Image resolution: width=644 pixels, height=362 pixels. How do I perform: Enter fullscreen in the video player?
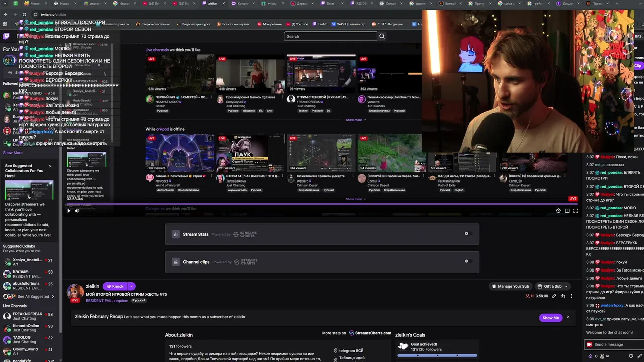(576, 211)
